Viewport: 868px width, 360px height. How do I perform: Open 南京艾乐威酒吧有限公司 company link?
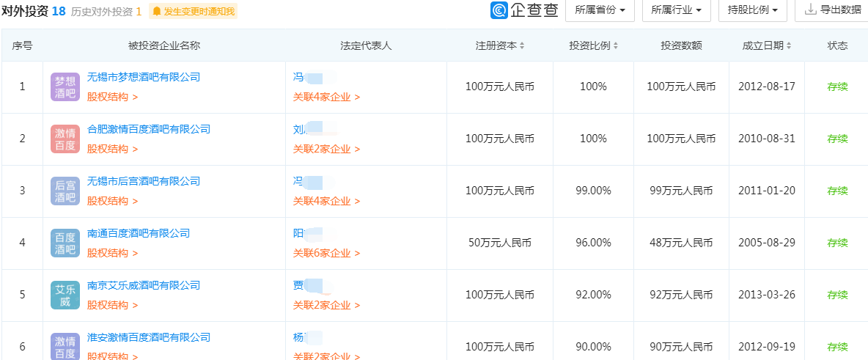[144, 285]
